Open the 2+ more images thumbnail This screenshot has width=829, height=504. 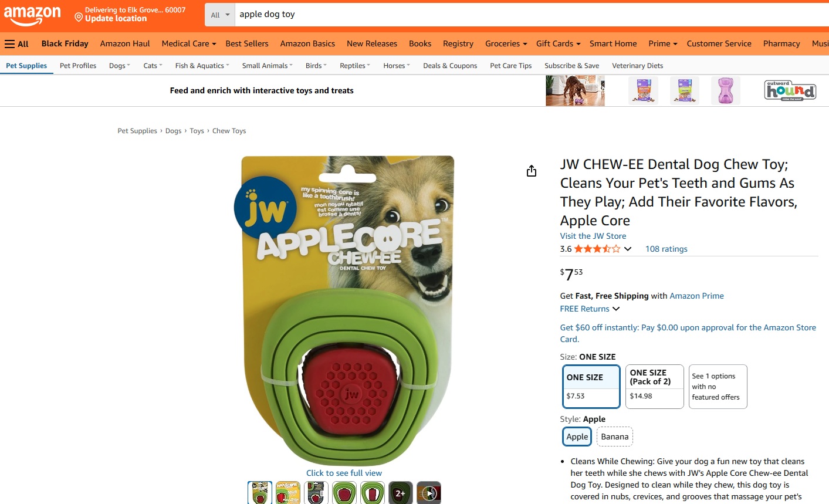[x=401, y=493]
